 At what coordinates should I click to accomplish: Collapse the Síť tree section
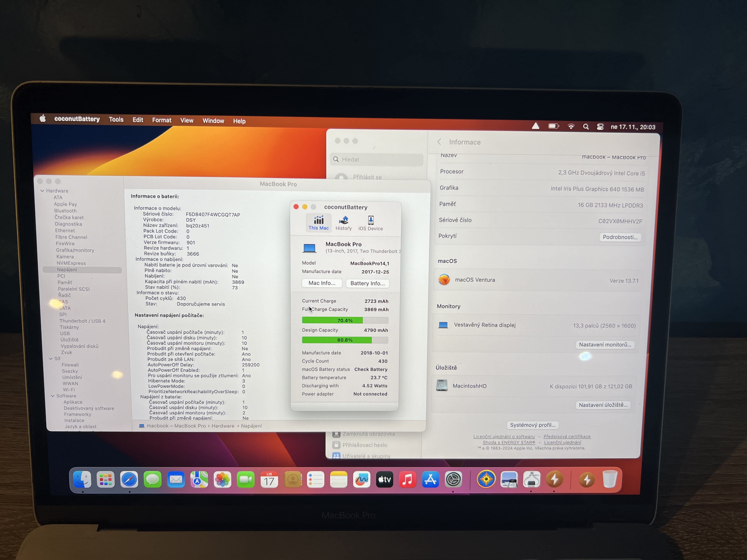51,359
